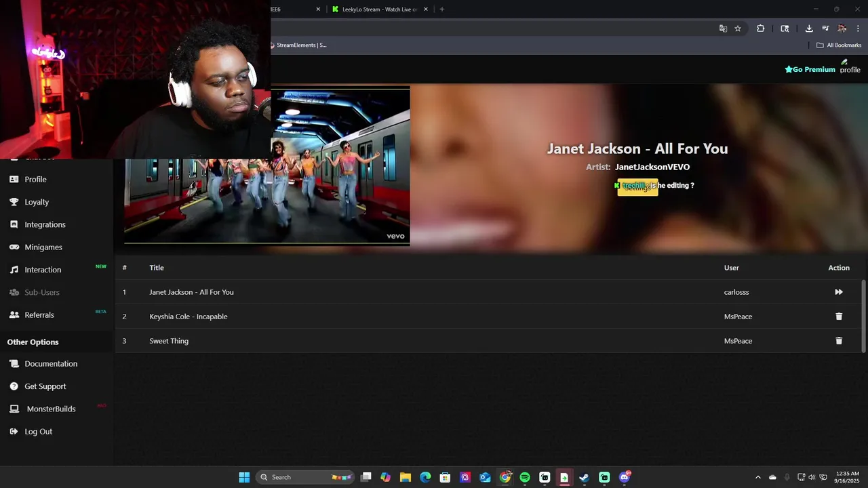The height and width of the screenshot is (488, 868).
Task: Bookmark this page with the star icon
Action: (x=738, y=28)
